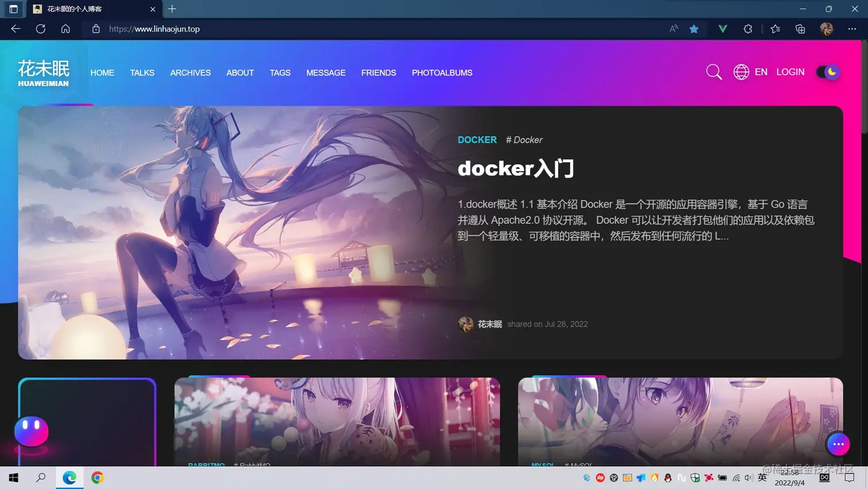This screenshot has width=868, height=489.
Task: Launch Google Chrome from the taskbar
Action: click(x=97, y=478)
